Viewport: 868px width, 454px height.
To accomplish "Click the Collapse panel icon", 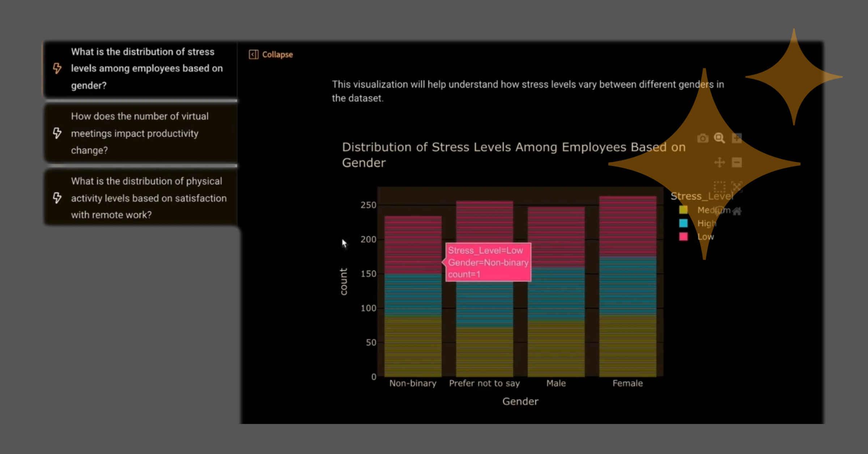I will click(254, 55).
